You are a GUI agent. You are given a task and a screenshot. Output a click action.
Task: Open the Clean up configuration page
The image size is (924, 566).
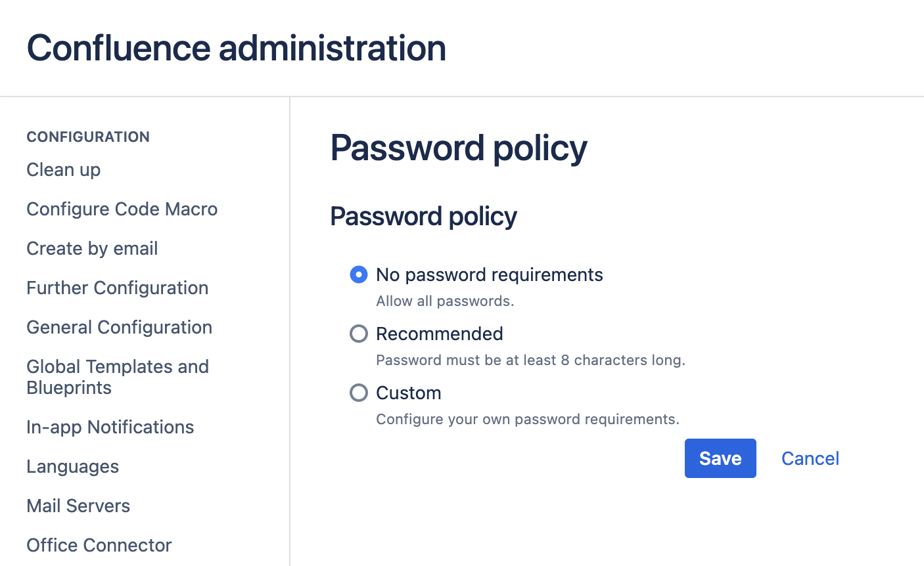(x=64, y=170)
